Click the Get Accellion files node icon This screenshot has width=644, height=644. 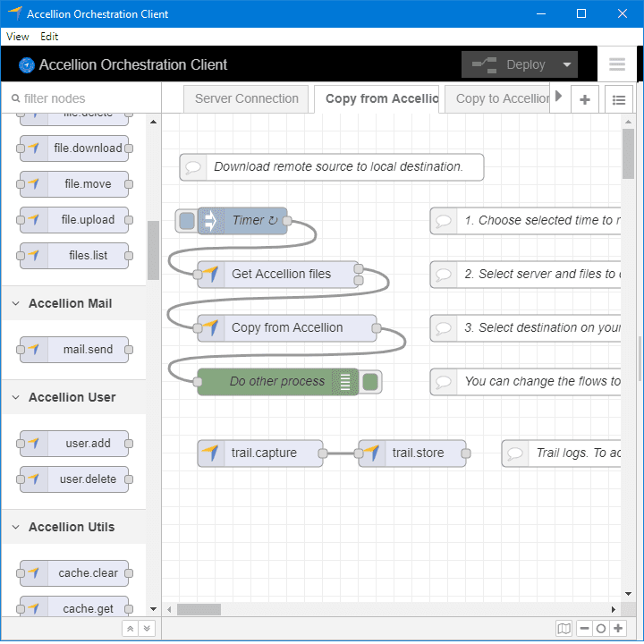(x=211, y=274)
